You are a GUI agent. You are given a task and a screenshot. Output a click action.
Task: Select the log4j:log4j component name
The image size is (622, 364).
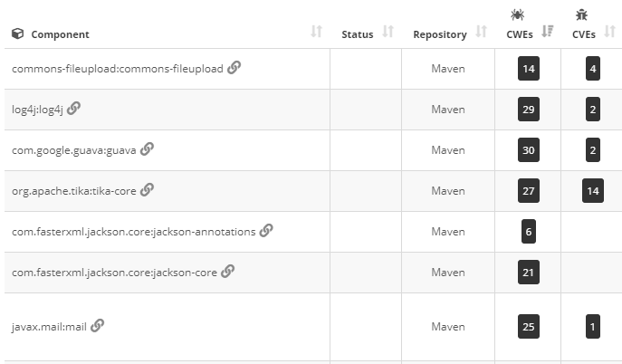pyautogui.click(x=37, y=110)
